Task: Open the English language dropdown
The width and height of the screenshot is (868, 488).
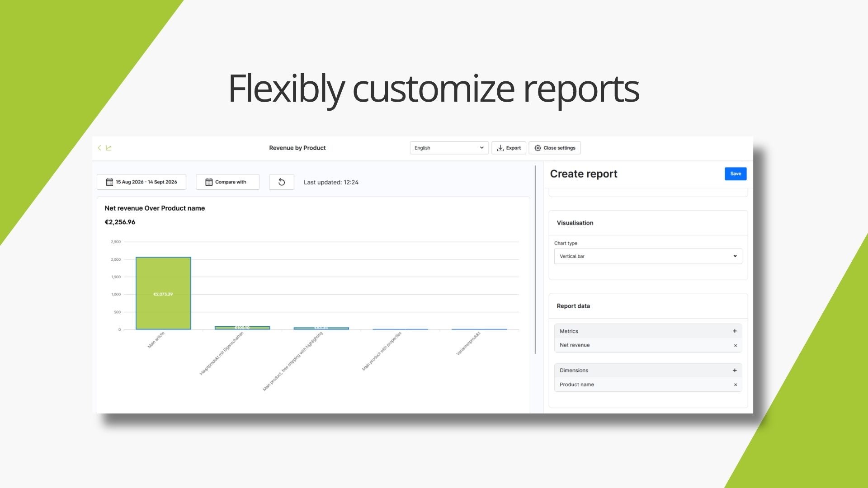Action: [x=449, y=148]
